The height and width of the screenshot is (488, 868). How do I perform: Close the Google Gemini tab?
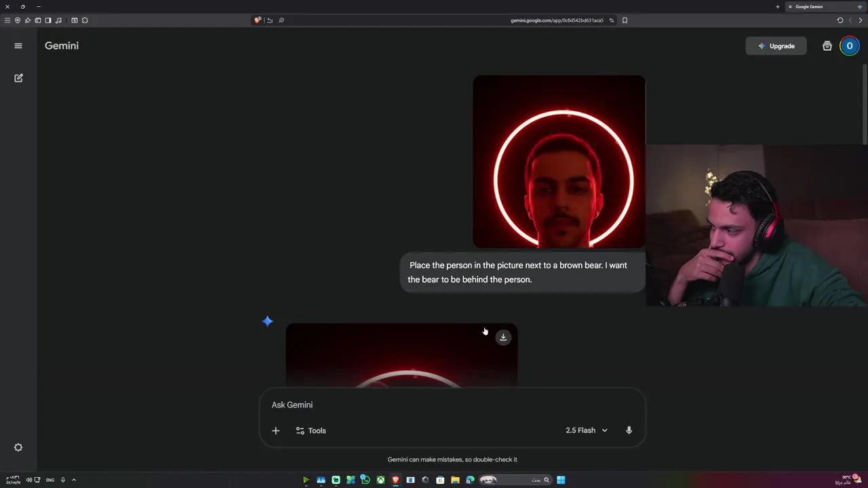[x=790, y=7]
